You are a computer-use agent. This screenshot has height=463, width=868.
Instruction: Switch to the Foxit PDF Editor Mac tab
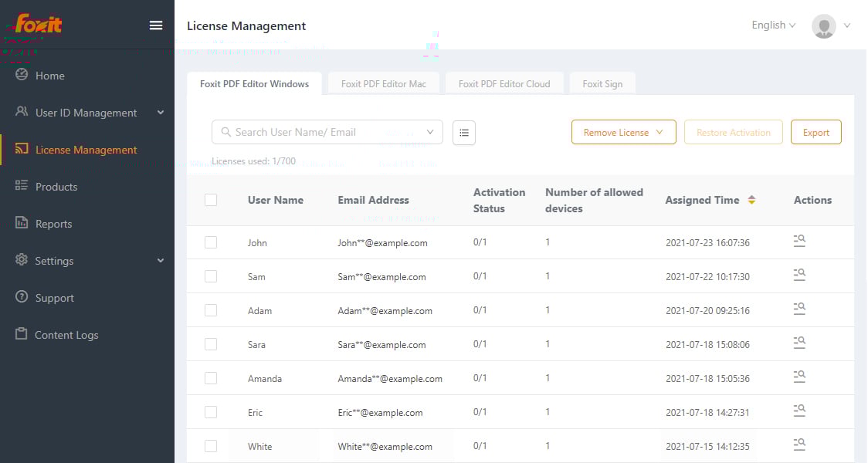tap(384, 84)
